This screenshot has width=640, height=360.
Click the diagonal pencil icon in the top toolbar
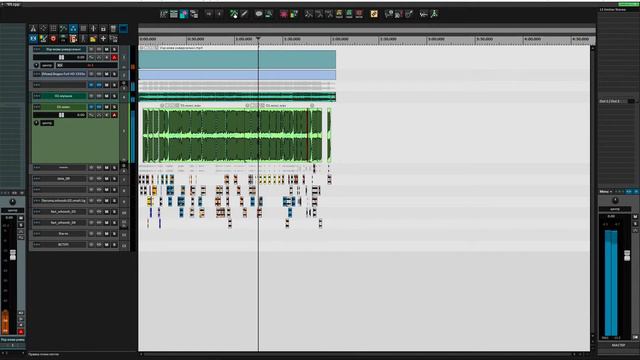pyautogui.click(x=244, y=14)
